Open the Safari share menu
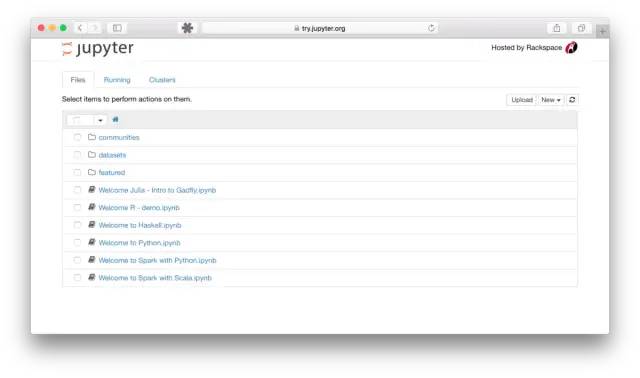Viewport: 640px width, 378px height. [x=557, y=28]
